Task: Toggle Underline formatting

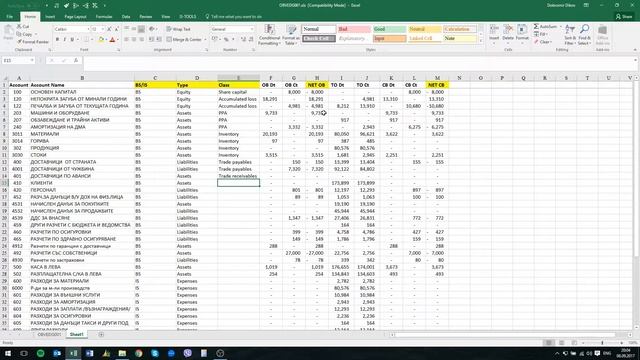Action: 72,40
